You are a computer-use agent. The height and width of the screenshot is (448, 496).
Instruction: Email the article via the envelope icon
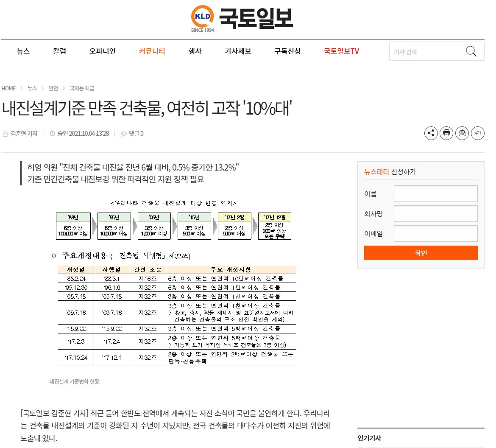pyautogui.click(x=462, y=133)
